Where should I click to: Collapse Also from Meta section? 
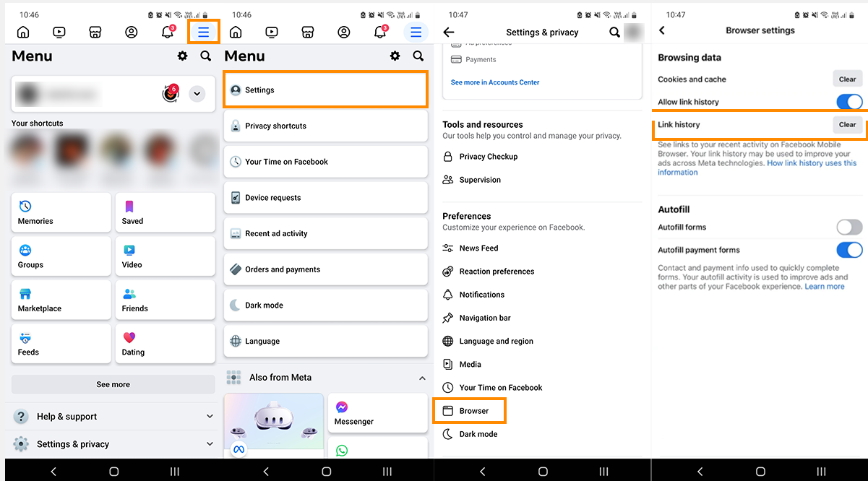[422, 378]
